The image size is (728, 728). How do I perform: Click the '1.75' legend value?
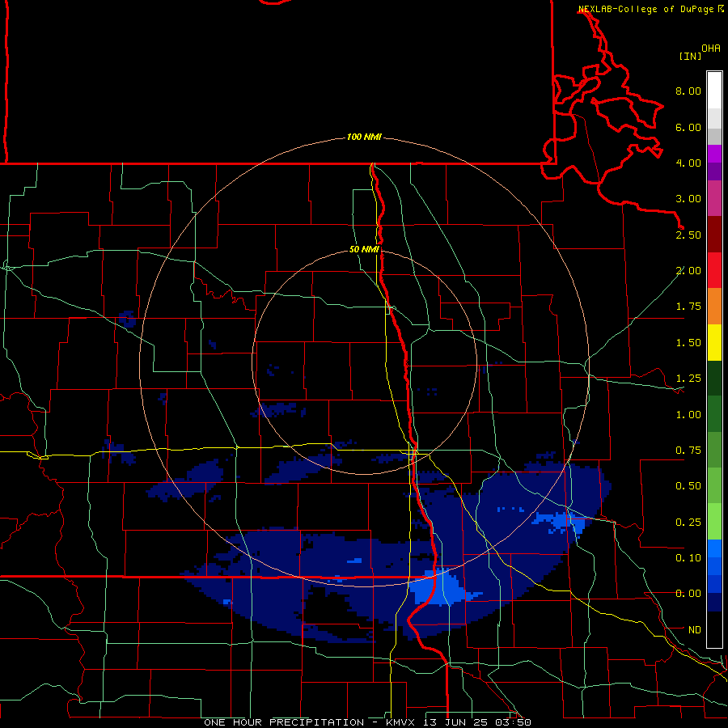688,307
